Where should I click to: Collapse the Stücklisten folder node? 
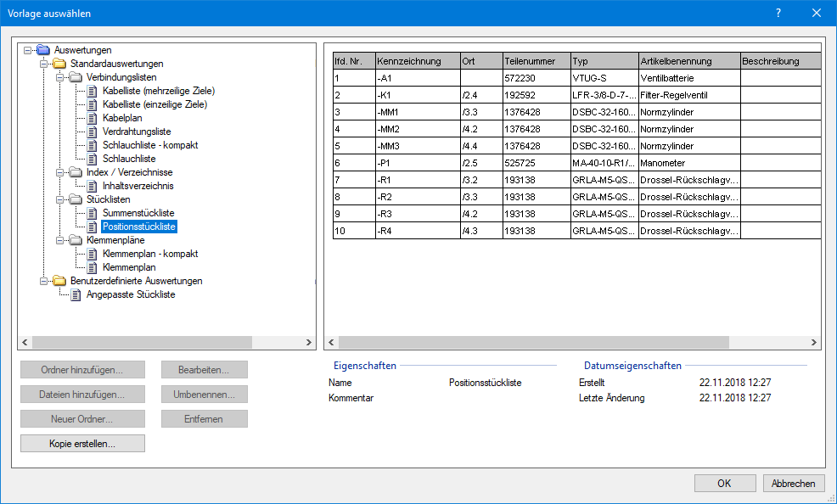tap(60, 199)
